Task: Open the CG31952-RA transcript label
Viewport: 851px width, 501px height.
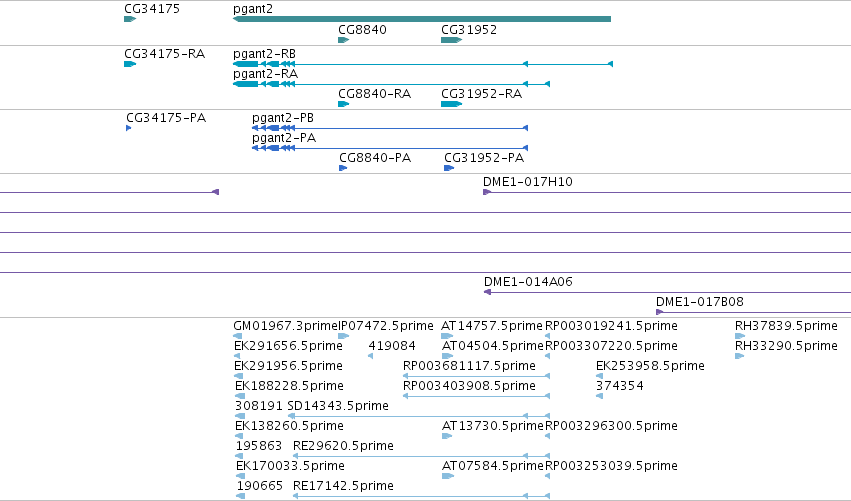Action: point(481,93)
